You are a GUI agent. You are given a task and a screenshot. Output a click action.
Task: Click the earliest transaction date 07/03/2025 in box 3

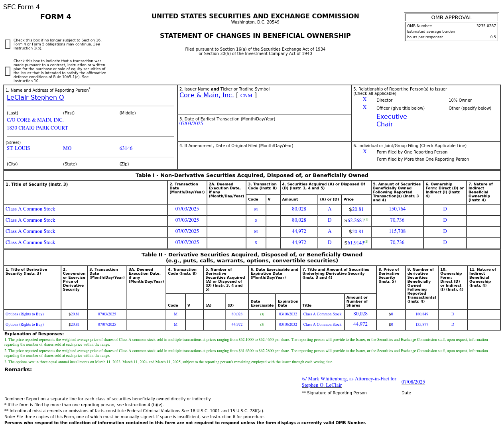[191, 124]
